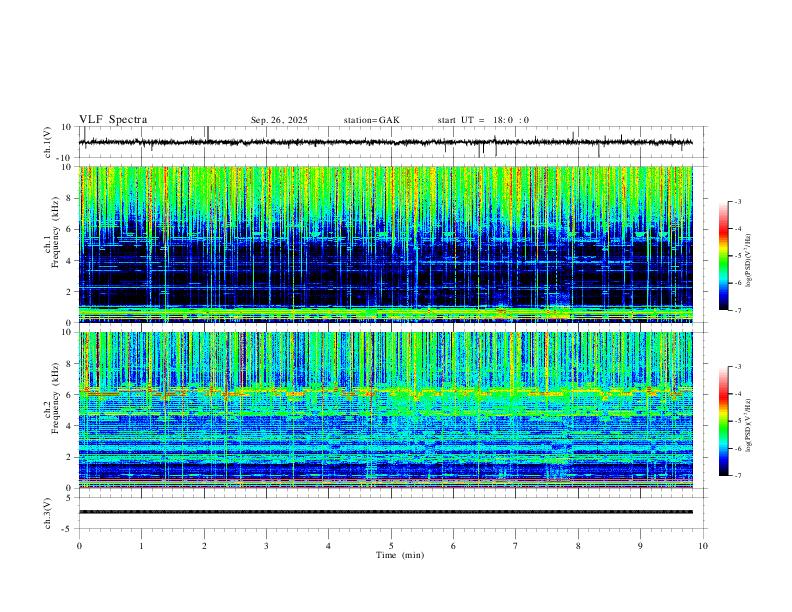
Task: Click inside the ch.2 spectrogram panel
Action: (x=385, y=410)
